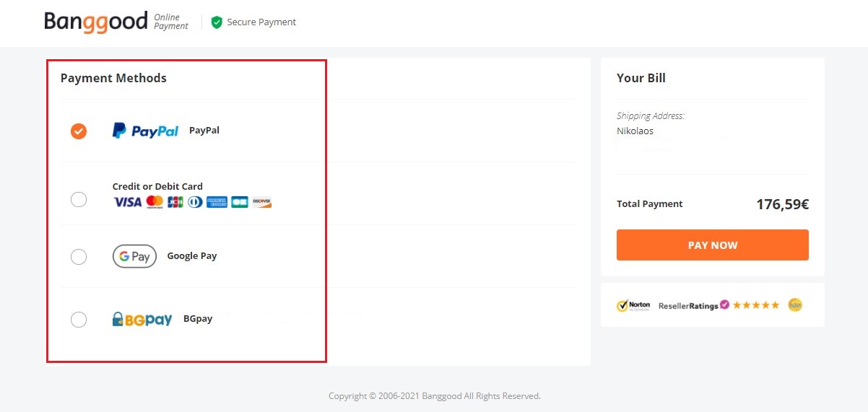The image size is (868, 412).
Task: Click the American Express card icon
Action: [x=217, y=202]
